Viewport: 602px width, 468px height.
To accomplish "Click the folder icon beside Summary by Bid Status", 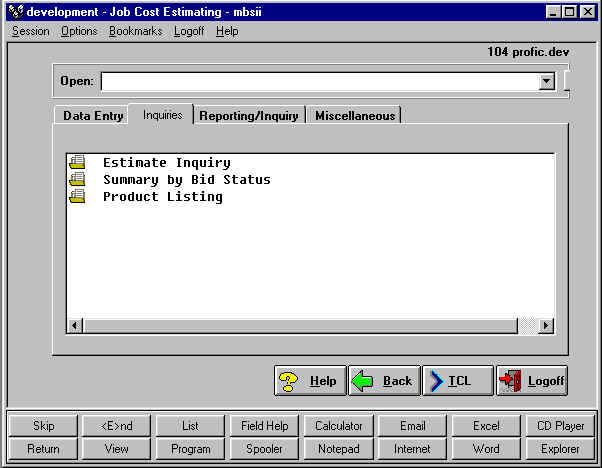I will click(x=77, y=179).
